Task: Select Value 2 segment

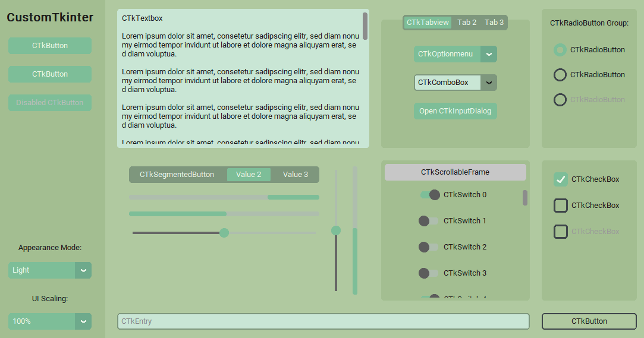Action: [x=249, y=175]
